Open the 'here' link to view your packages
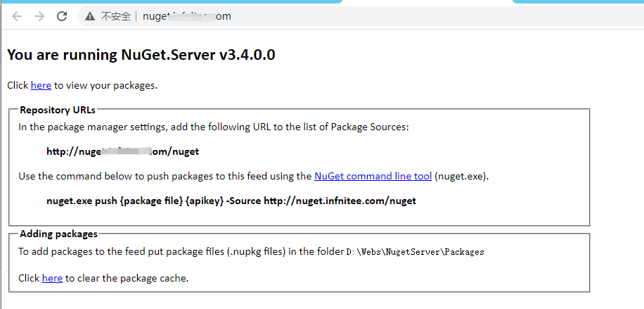 [x=41, y=86]
